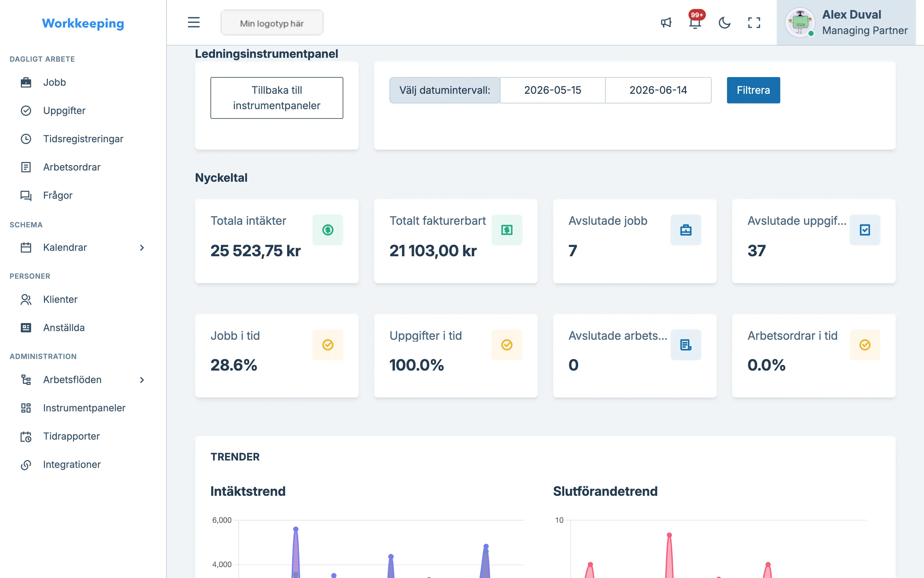924x578 pixels.
Task: Enter fullscreen mode icon
Action: click(754, 22)
